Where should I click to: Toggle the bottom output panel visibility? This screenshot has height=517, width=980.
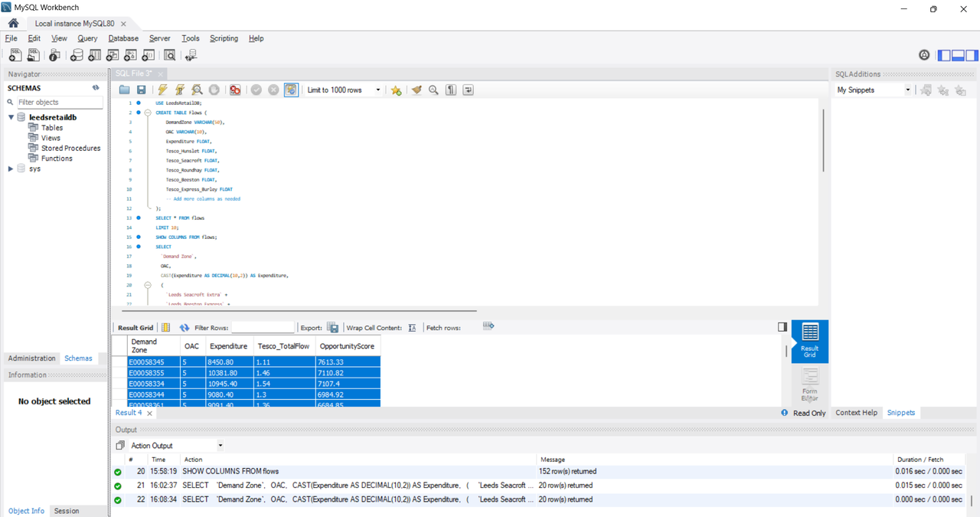click(x=958, y=55)
